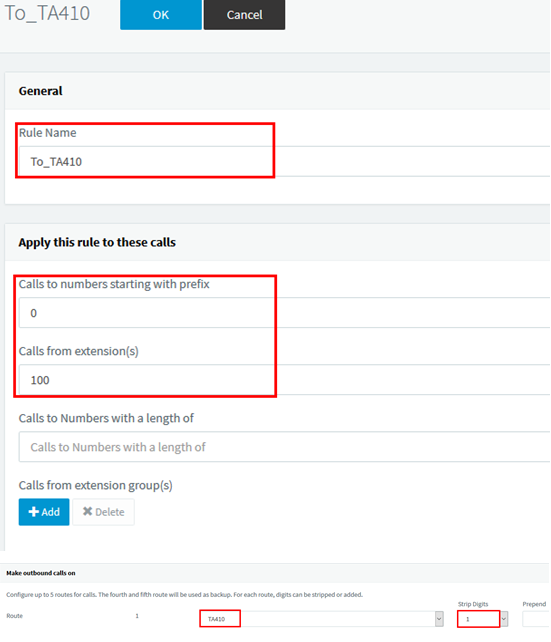Focus the Rule Name field containing To_TA410
This screenshot has width=551, height=642.
tap(284, 161)
